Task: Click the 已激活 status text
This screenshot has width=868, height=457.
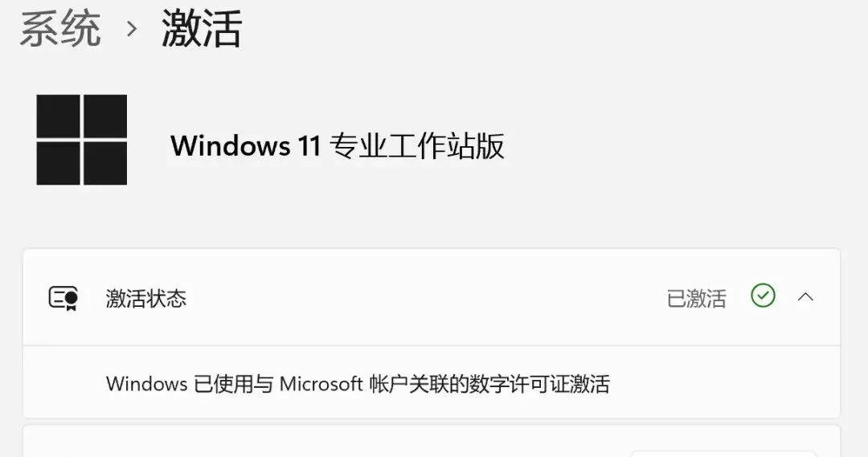Action: pos(696,298)
